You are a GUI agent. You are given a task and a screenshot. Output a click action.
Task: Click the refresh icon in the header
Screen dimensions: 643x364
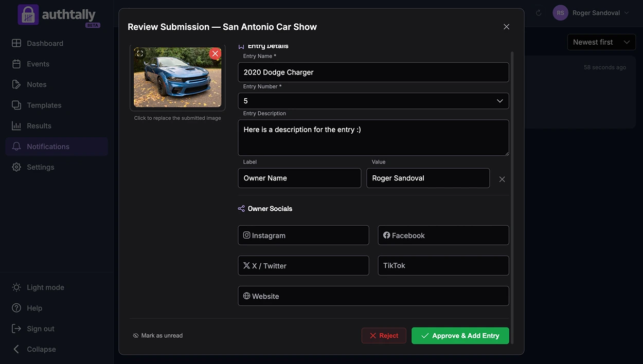539,13
